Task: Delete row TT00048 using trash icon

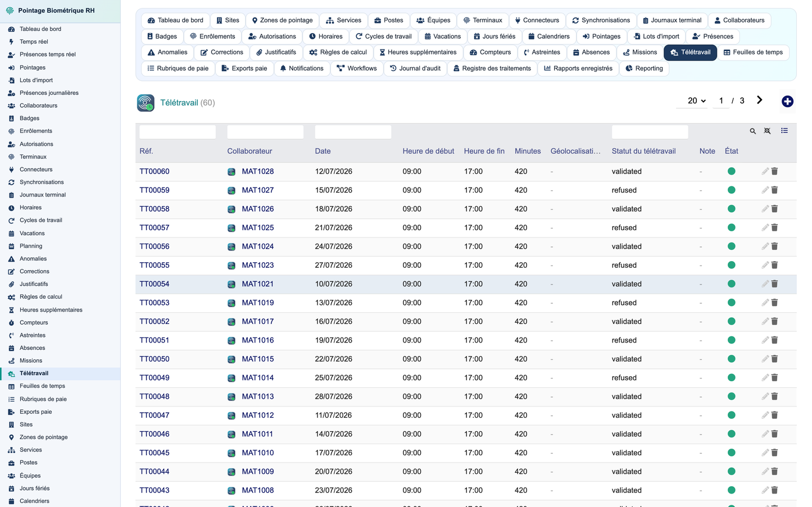Action: [774, 396]
